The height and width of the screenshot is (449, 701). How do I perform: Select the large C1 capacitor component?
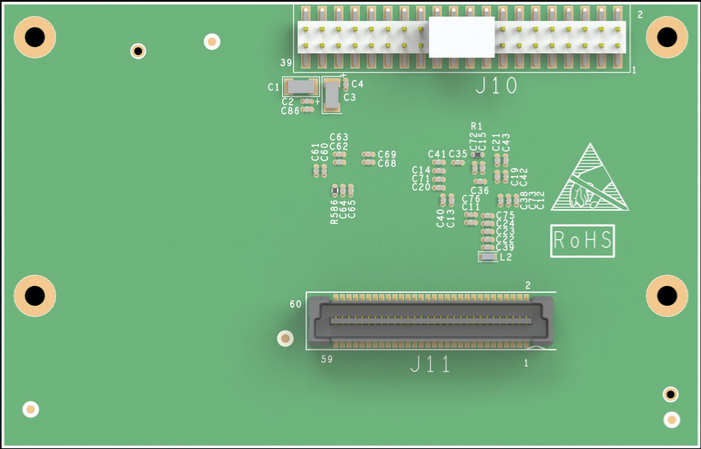tap(301, 87)
